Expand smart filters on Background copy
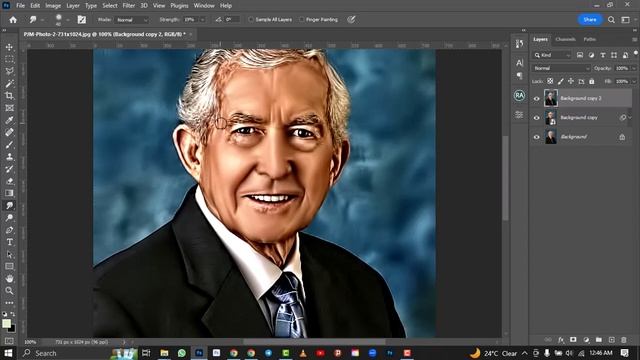The width and height of the screenshot is (640, 360). click(x=630, y=118)
